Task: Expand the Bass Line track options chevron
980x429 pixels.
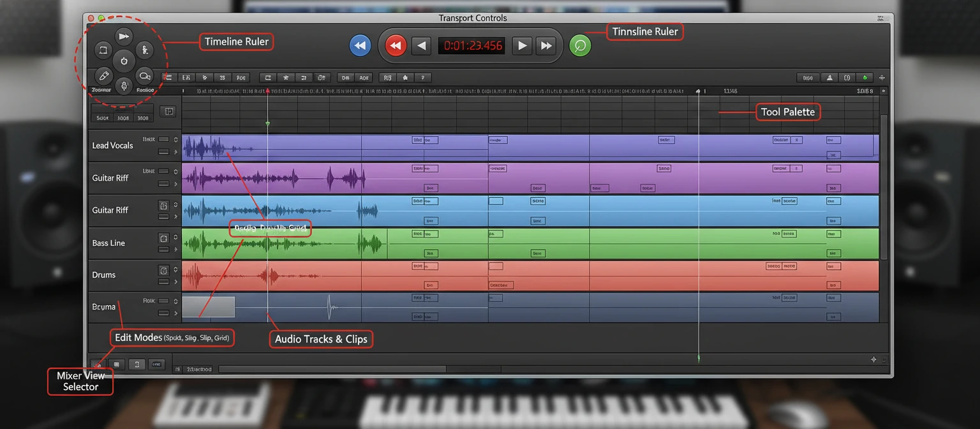Action: click(x=176, y=248)
